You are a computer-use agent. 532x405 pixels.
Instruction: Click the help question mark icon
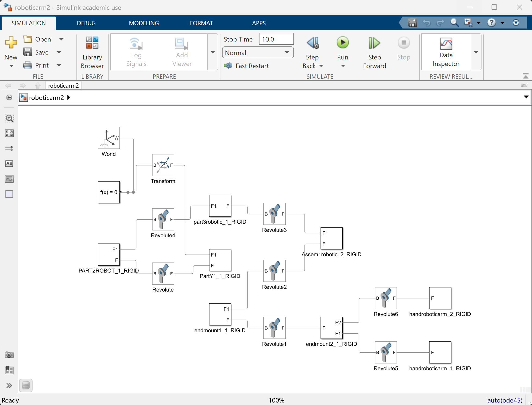[491, 23]
